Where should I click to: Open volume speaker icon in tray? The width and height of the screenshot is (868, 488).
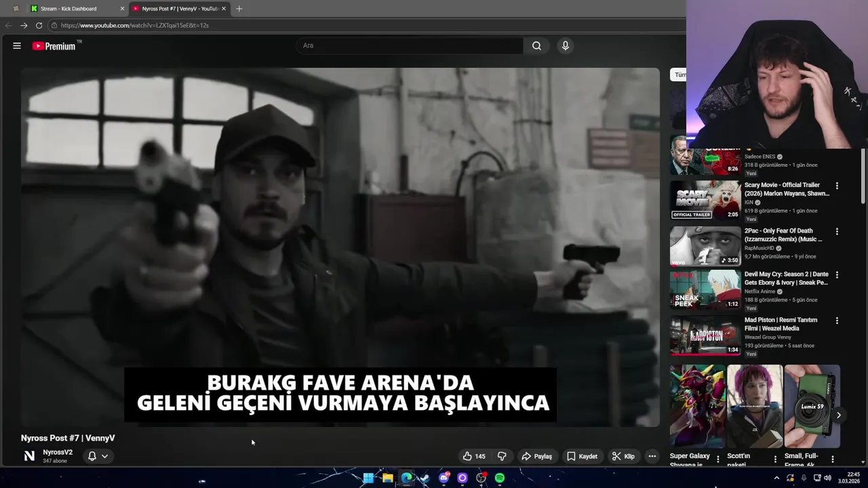827,478
